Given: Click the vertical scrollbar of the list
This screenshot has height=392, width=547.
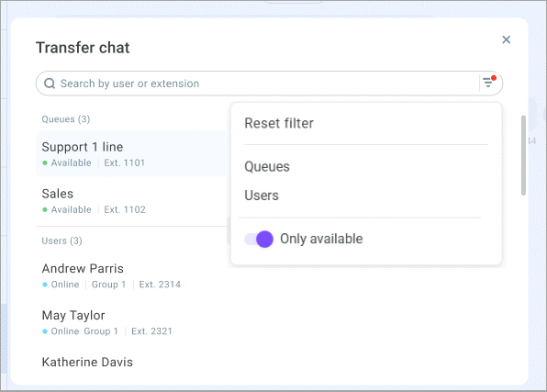Looking at the screenshot, I should (x=523, y=155).
